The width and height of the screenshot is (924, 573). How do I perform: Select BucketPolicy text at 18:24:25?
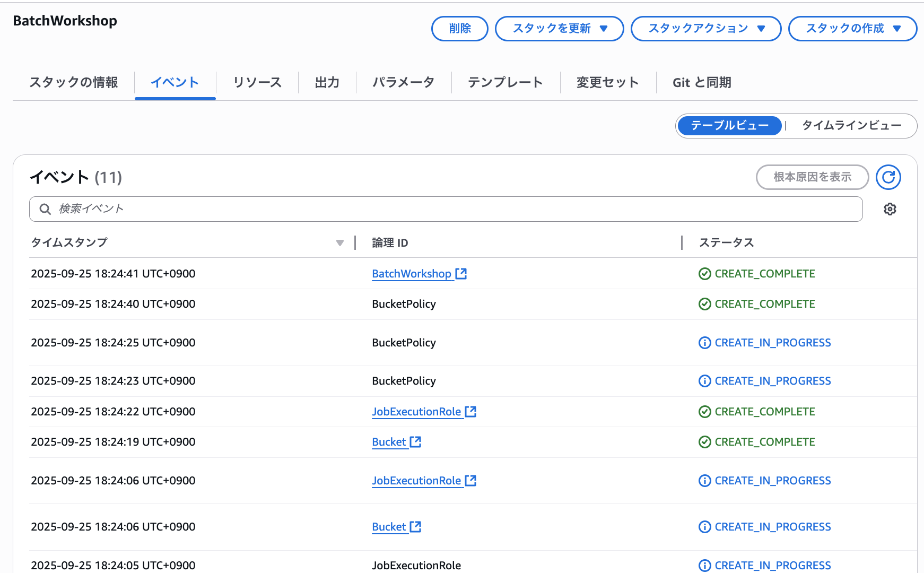point(404,343)
